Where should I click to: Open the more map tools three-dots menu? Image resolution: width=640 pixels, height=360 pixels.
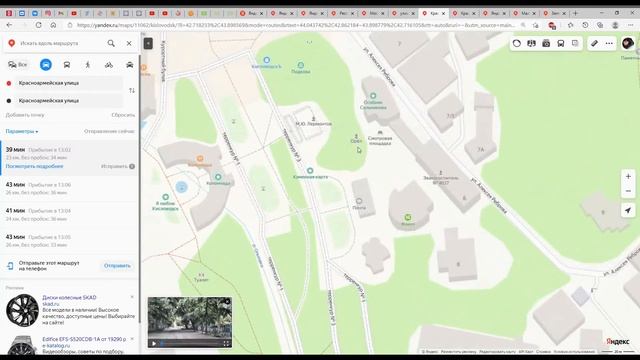pyautogui.click(x=609, y=43)
